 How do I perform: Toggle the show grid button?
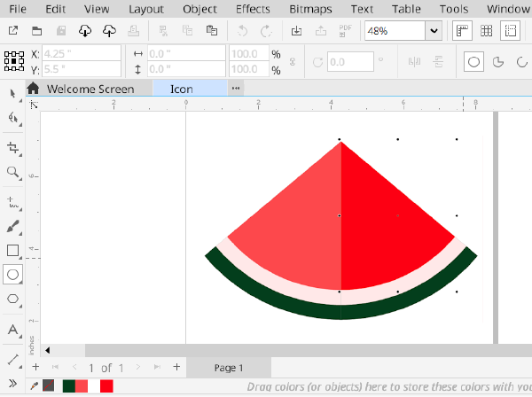coord(486,31)
